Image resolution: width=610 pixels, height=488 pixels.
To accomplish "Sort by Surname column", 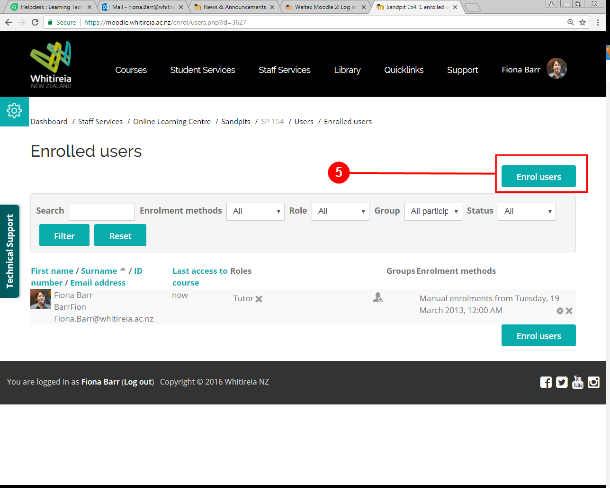I will click(x=99, y=271).
